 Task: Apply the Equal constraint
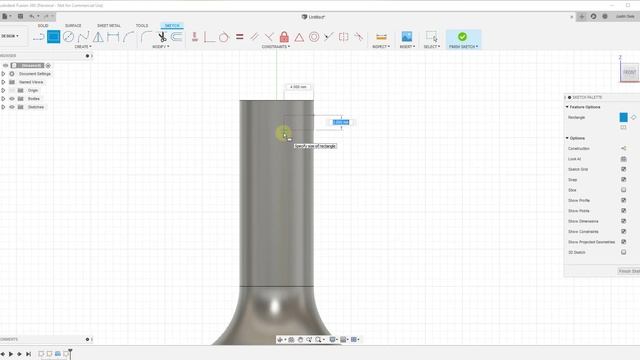pyautogui.click(x=240, y=37)
